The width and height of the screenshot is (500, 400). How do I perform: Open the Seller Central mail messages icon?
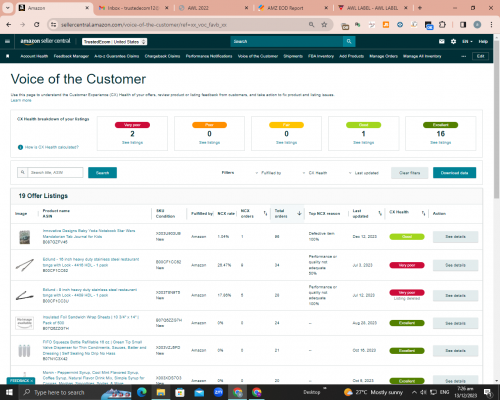tap(442, 41)
